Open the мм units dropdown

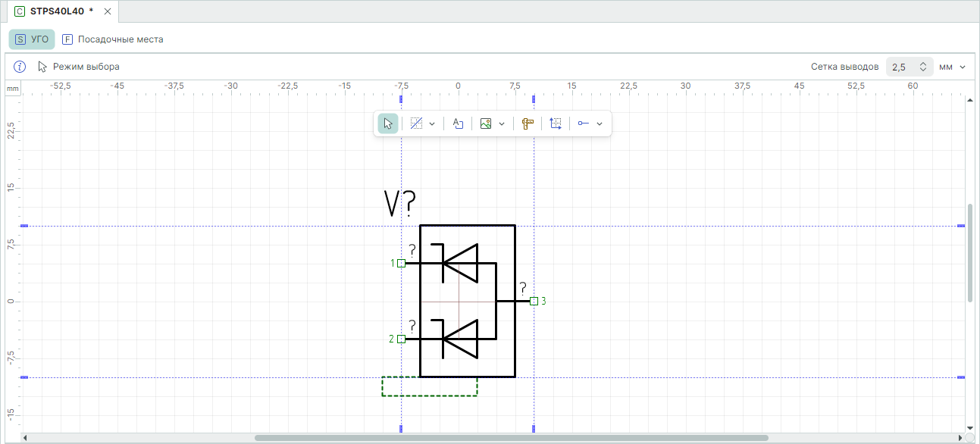click(952, 67)
